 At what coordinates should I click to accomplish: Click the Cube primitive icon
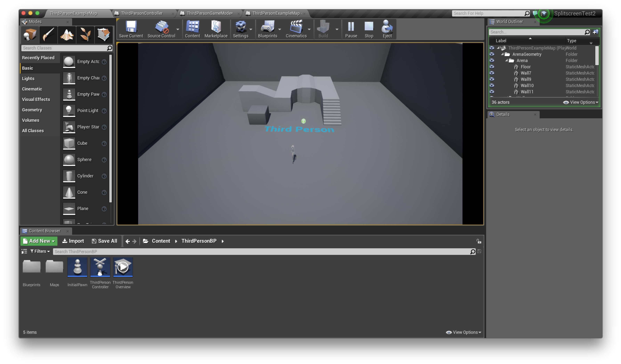[x=69, y=143]
